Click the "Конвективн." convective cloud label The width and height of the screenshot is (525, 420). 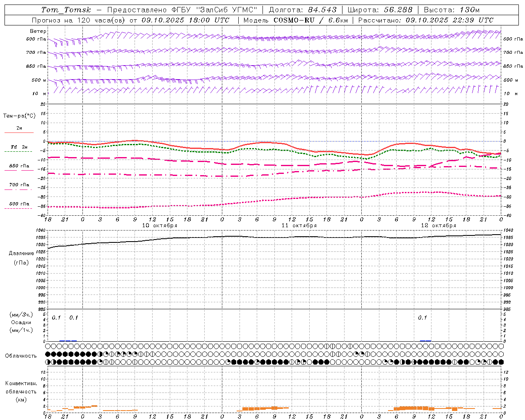(x=21, y=383)
